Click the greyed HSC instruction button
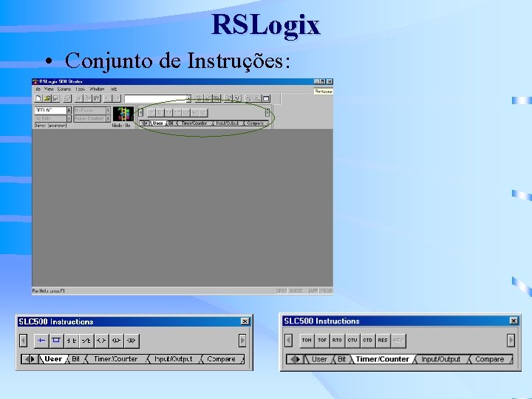This screenshot has height=399, width=532. 398,341
